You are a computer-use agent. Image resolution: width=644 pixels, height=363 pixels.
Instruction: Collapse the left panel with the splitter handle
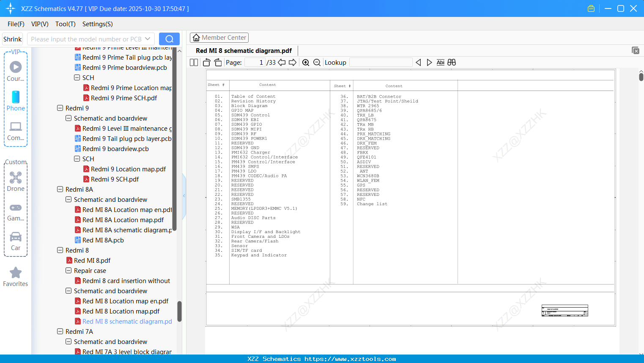(184, 196)
